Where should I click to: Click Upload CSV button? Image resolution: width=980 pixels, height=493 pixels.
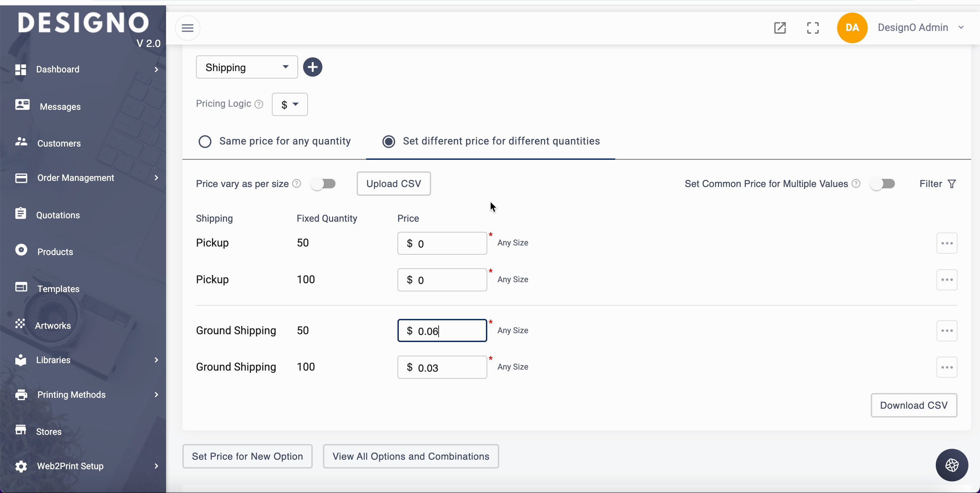pos(393,184)
